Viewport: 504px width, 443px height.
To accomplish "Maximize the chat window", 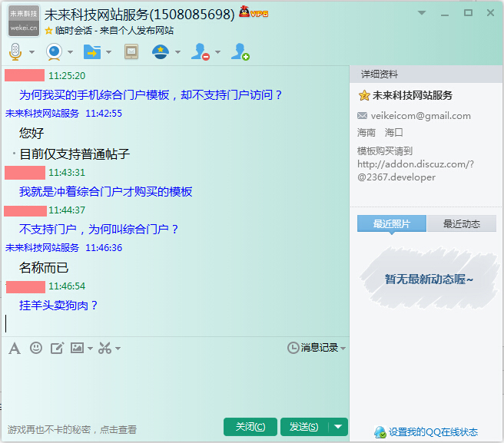I will (x=468, y=13).
